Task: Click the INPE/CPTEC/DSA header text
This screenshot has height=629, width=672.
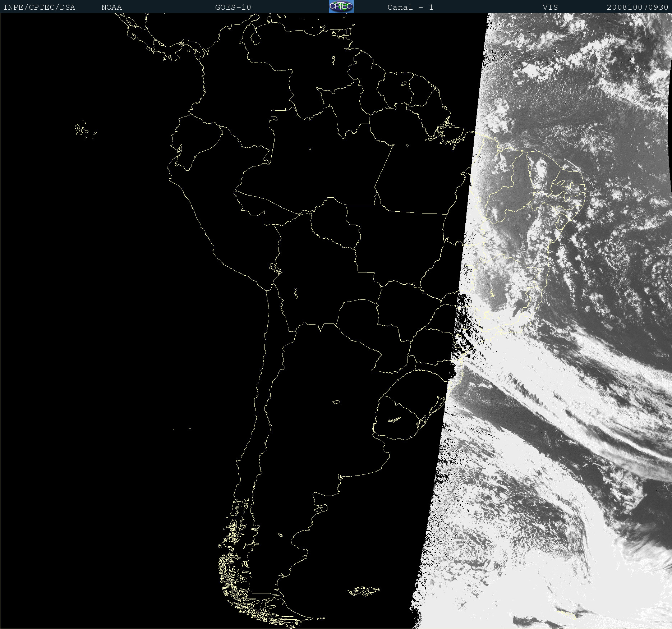Action: [39, 7]
